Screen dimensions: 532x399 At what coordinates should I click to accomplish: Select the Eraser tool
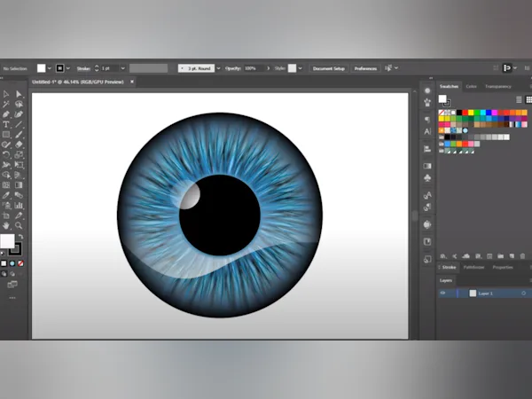pos(19,145)
